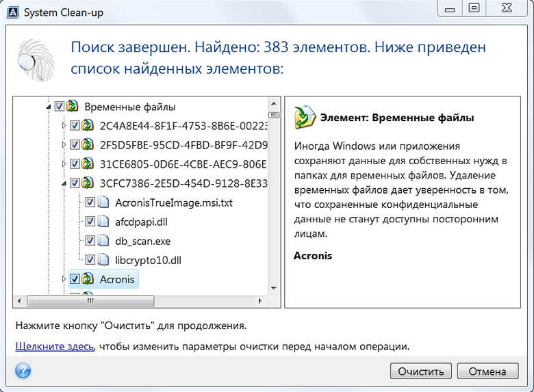
Task: Click the Acronis folder icon in tree
Action: click(x=88, y=279)
